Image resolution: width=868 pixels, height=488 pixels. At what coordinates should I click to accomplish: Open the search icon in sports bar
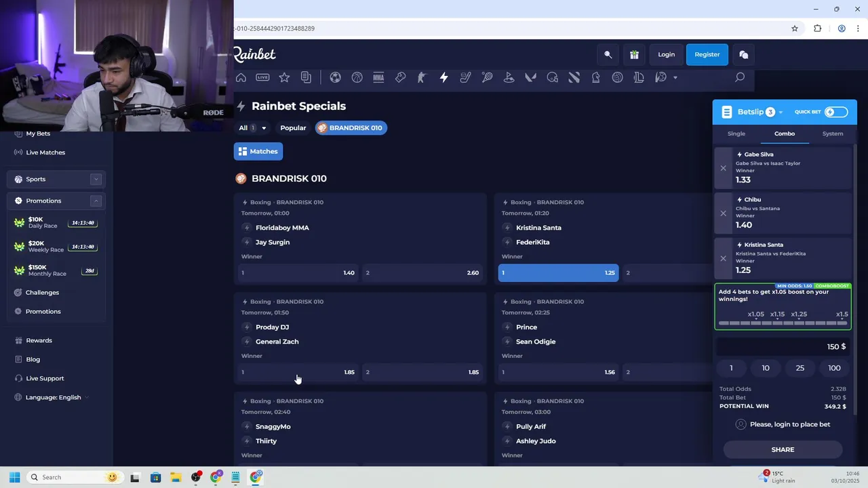(740, 77)
